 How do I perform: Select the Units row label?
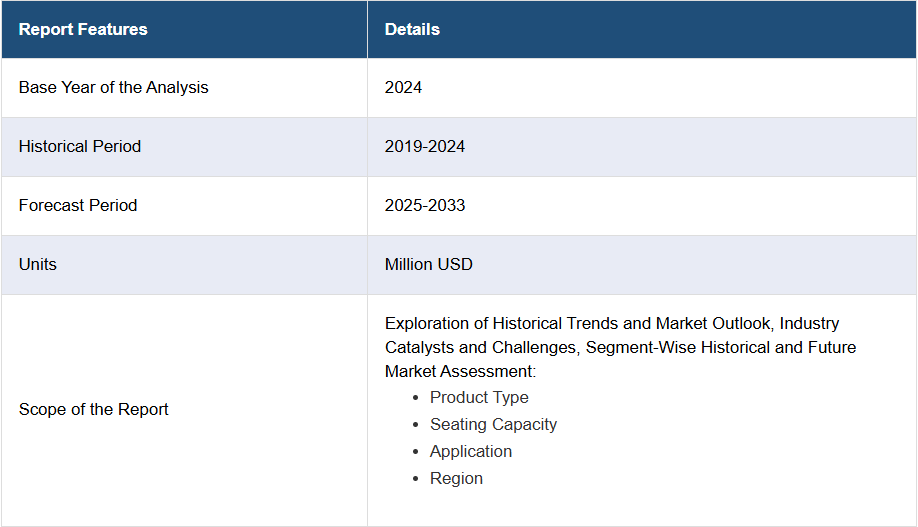38,264
